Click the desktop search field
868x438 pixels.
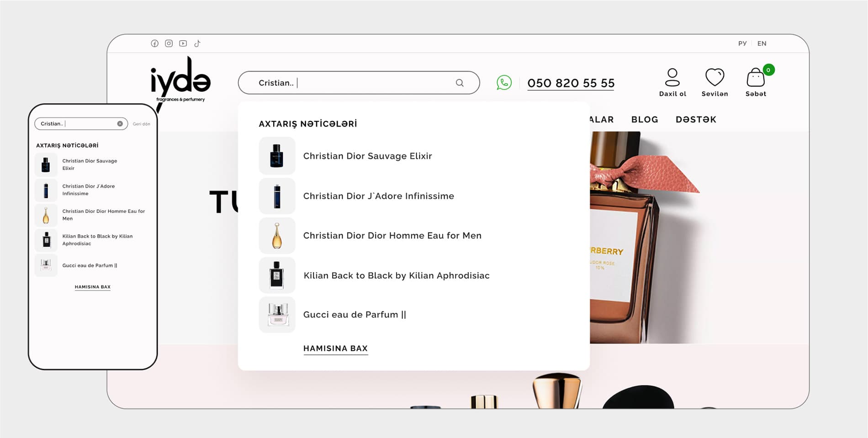coord(359,83)
